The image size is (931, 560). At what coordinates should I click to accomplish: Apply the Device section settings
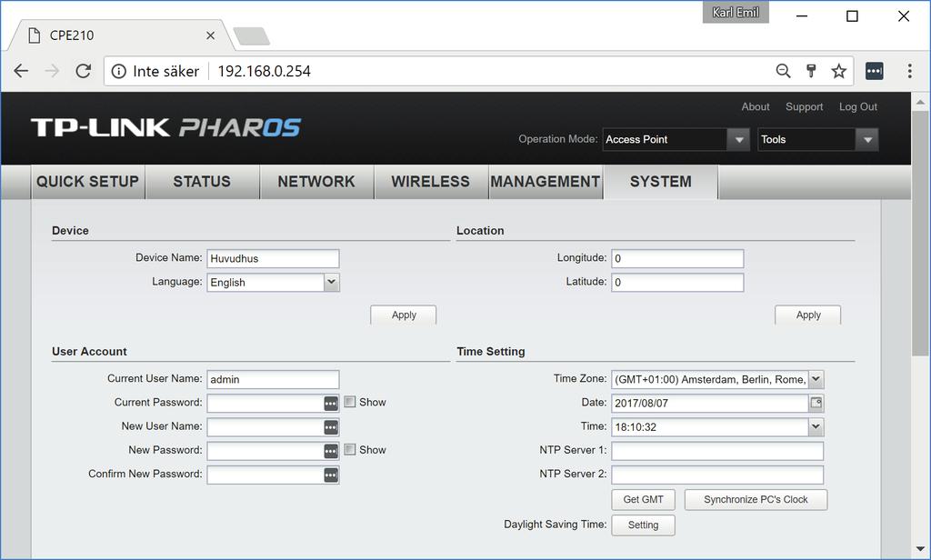click(404, 315)
